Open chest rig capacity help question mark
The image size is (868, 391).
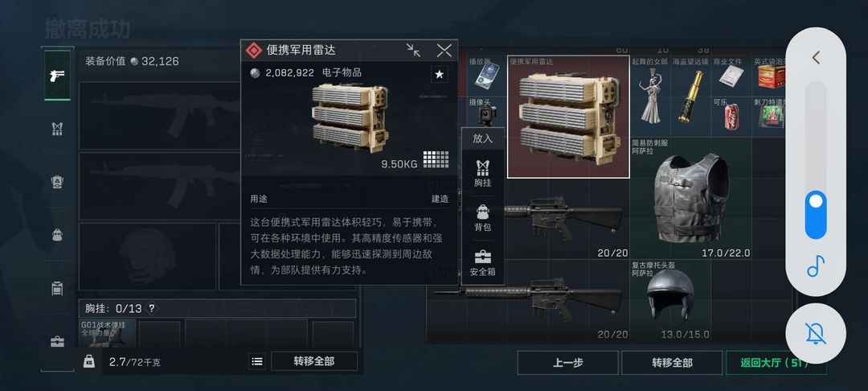(152, 308)
